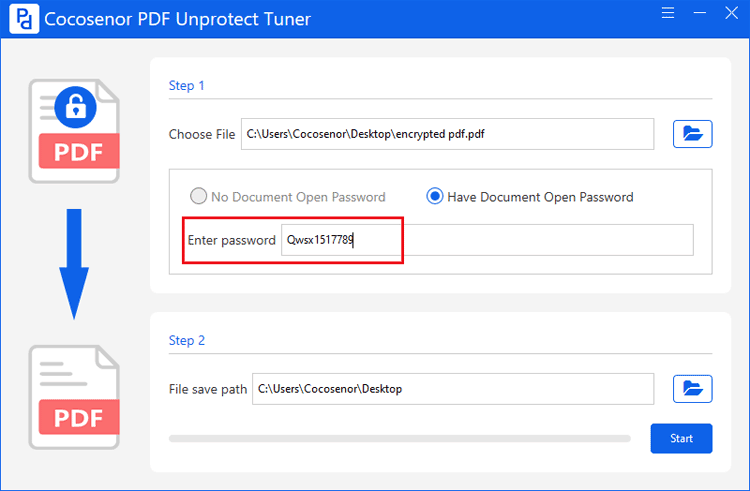The height and width of the screenshot is (491, 750).
Task: Minimize the PDF Unprotect Tuner window
Action: point(699,13)
